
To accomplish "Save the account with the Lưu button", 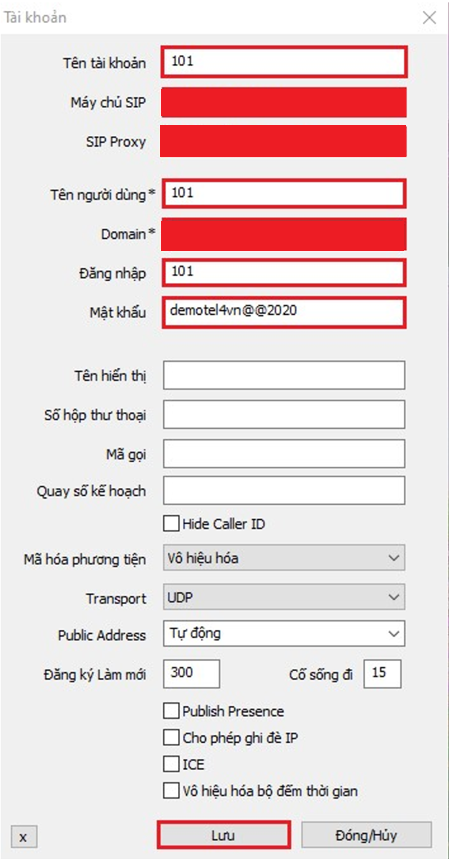I will point(223,835).
